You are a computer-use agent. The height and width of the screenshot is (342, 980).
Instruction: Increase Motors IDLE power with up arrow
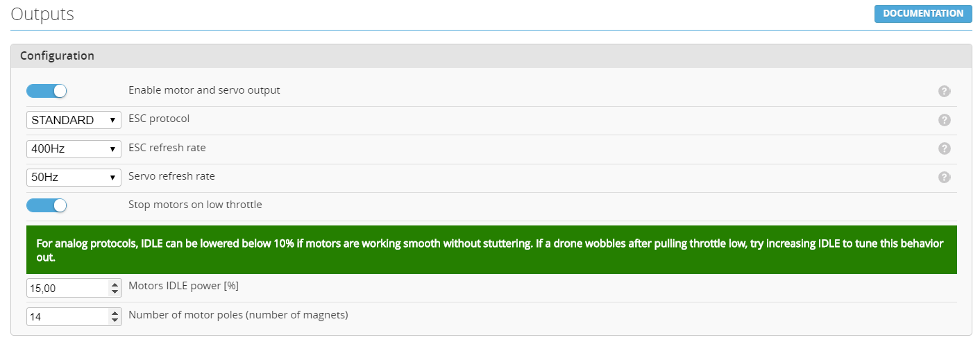115,284
